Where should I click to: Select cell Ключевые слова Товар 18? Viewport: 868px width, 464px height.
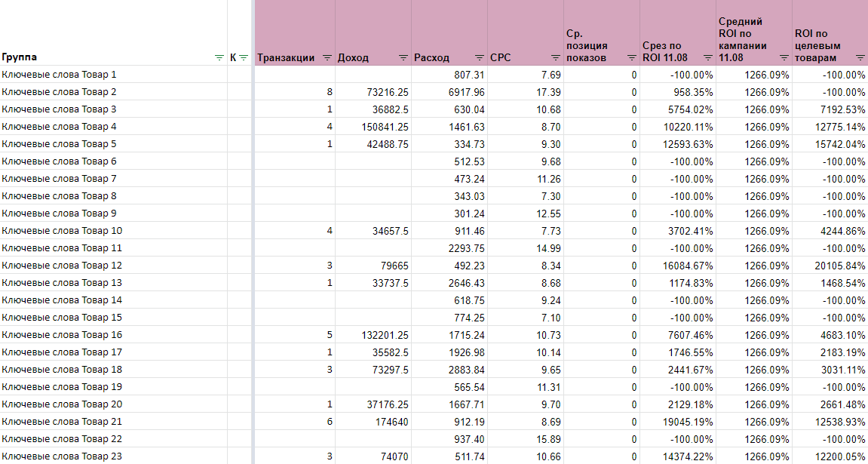click(x=113, y=370)
